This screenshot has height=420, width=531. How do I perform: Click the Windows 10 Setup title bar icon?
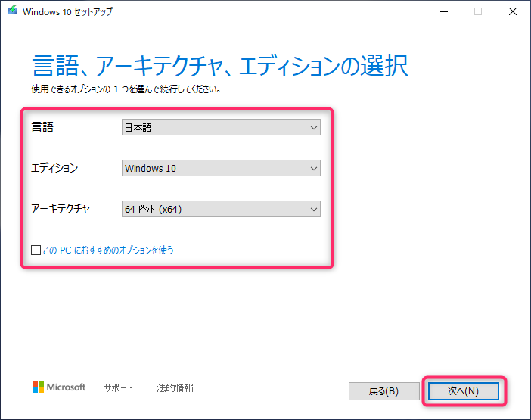[x=13, y=11]
